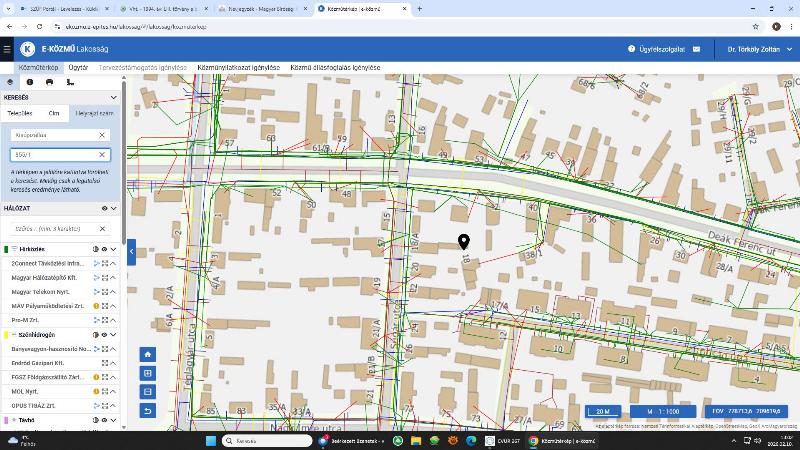Collapse the KERESÉS section
The height and width of the screenshot is (450, 800).
point(113,98)
